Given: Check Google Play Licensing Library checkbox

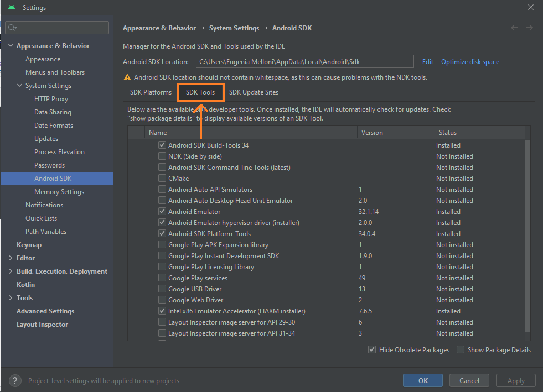Looking at the screenshot, I should 162,266.
